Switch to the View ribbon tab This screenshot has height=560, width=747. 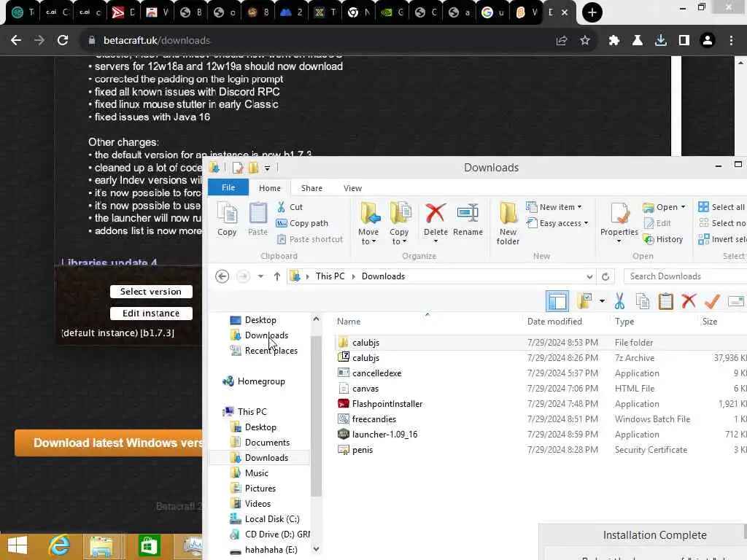tap(352, 188)
